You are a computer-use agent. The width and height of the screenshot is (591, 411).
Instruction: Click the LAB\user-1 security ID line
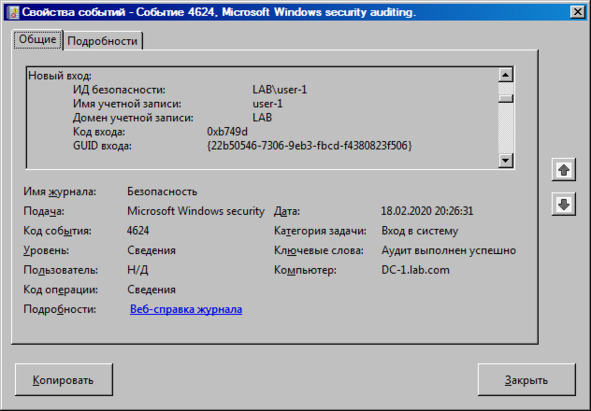(190, 90)
